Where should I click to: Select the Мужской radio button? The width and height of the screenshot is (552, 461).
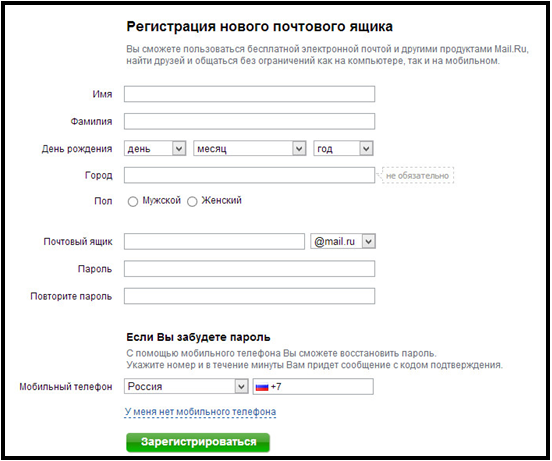pos(133,202)
